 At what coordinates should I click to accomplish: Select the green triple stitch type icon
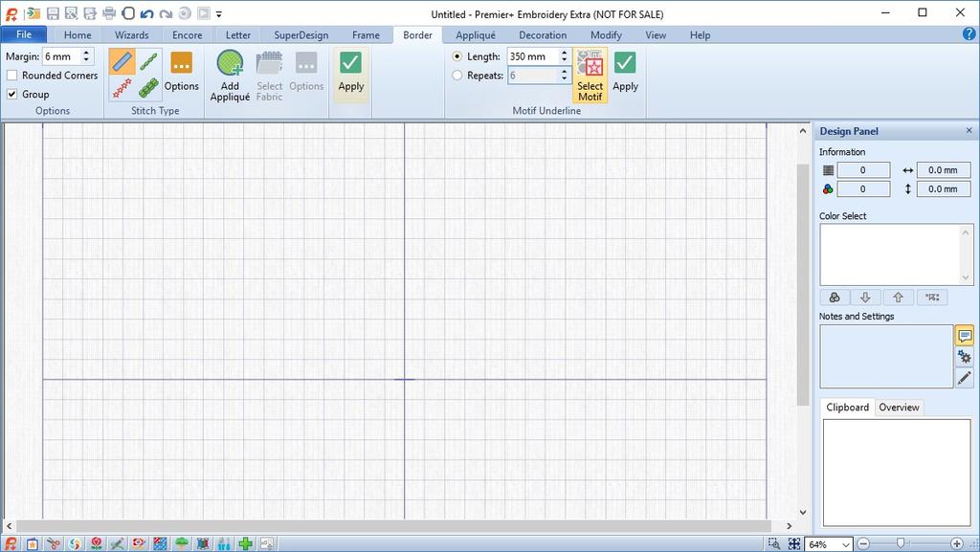coord(148,88)
